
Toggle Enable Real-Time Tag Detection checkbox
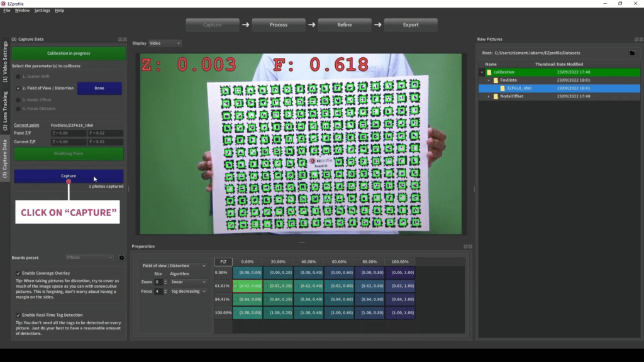(18, 315)
